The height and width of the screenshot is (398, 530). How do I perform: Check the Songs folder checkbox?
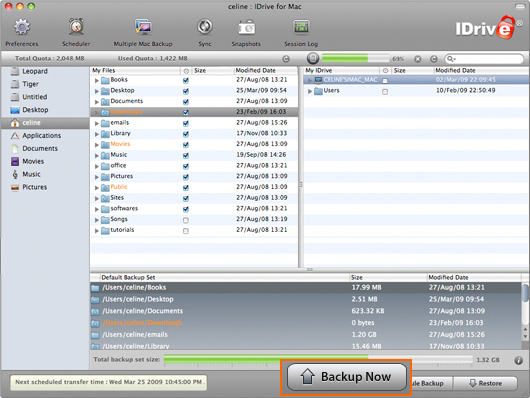(186, 220)
